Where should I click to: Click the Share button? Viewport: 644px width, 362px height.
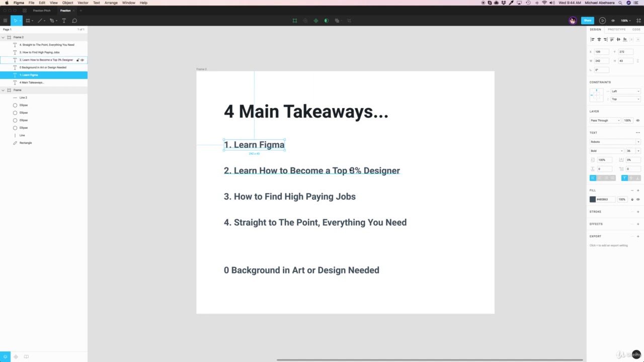tap(587, 21)
